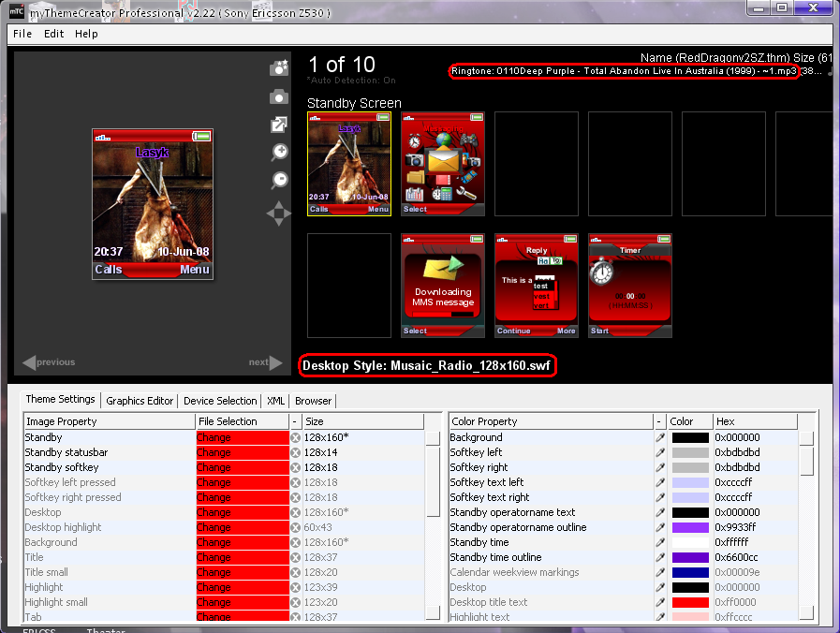Click the Softkey left hex value 0xbdbdbd

(737, 452)
